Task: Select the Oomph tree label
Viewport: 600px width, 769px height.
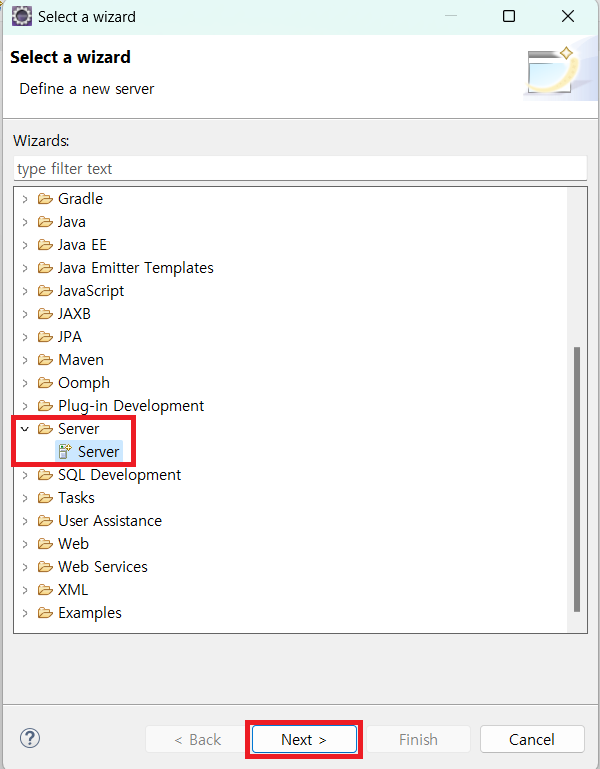Action: coord(84,383)
